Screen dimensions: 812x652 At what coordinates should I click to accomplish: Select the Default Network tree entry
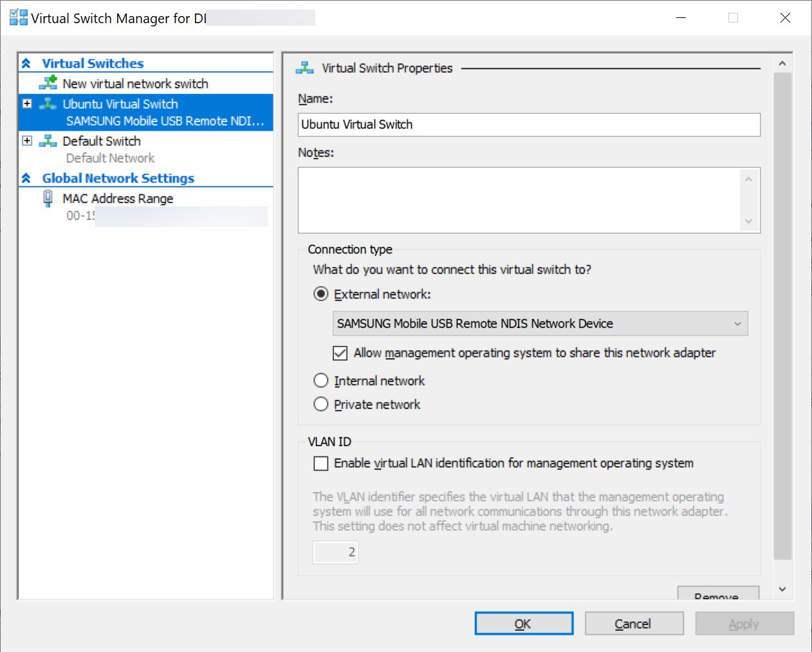pyautogui.click(x=110, y=158)
